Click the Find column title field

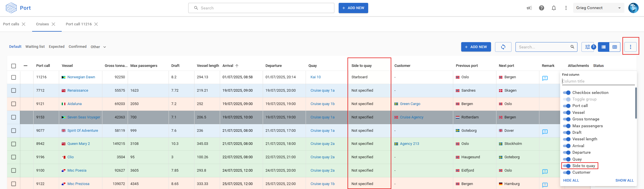598,81
